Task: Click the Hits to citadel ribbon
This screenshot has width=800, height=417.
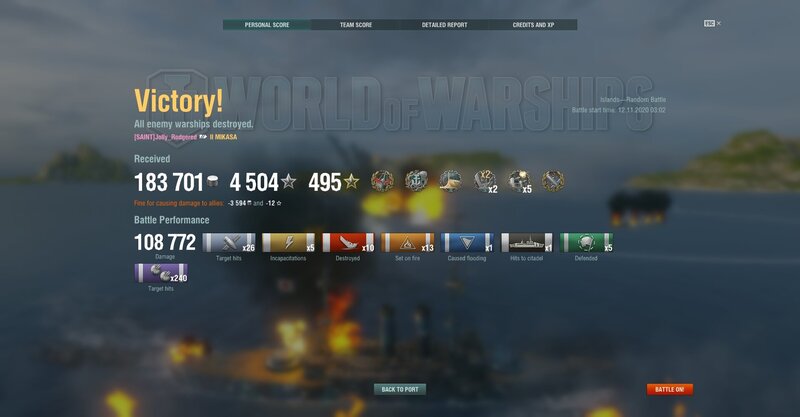Action: click(527, 243)
